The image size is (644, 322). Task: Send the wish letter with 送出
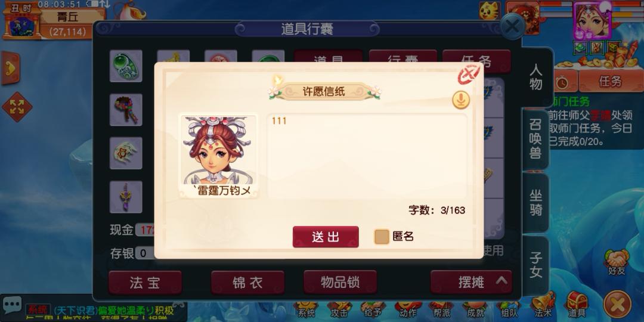326,237
